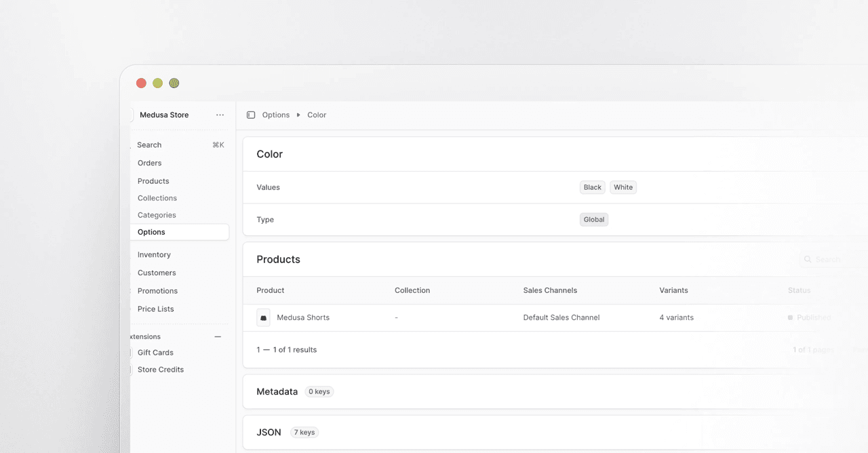Click the 4 variants cell
This screenshot has width=868, height=453.
677,317
